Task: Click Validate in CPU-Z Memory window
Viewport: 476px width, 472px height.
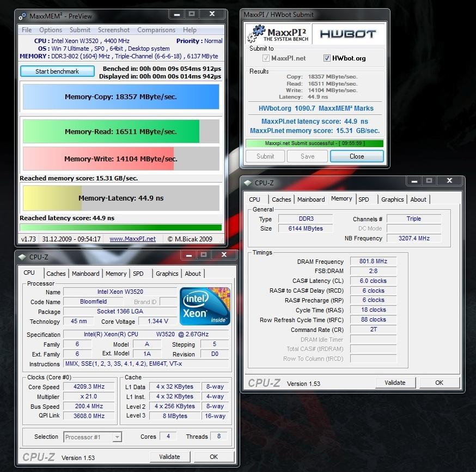Action: click(x=395, y=383)
